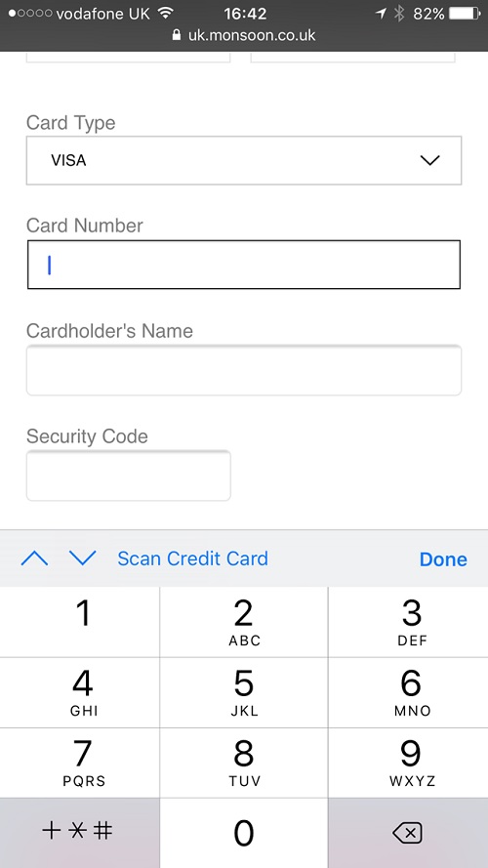The height and width of the screenshot is (868, 488).
Task: Tap the uk.monsoon.co.uk address bar
Action: pos(244,35)
